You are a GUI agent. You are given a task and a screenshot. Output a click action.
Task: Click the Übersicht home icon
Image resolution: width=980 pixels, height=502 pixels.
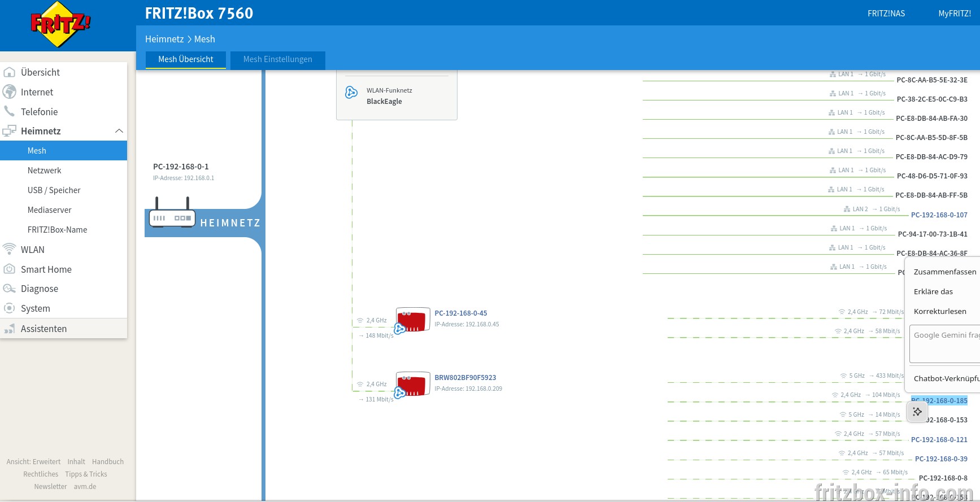pyautogui.click(x=9, y=72)
